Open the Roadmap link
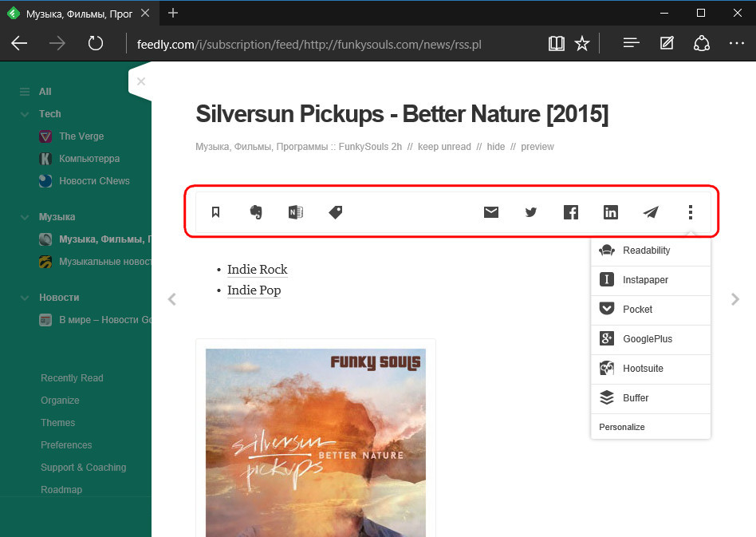The image size is (756, 537). tap(61, 490)
